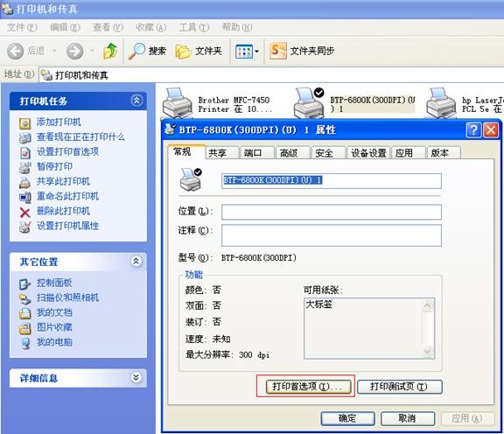This screenshot has width=504, height=434.
Task: Open the 文件夹 folders toolbar button
Action: (x=199, y=51)
